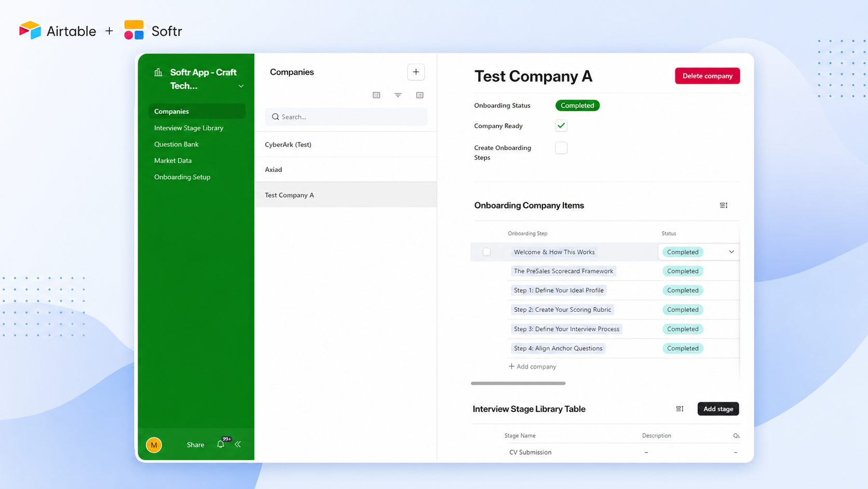The image size is (868, 489).
Task: Click Completed status for Step 1
Action: click(x=683, y=290)
